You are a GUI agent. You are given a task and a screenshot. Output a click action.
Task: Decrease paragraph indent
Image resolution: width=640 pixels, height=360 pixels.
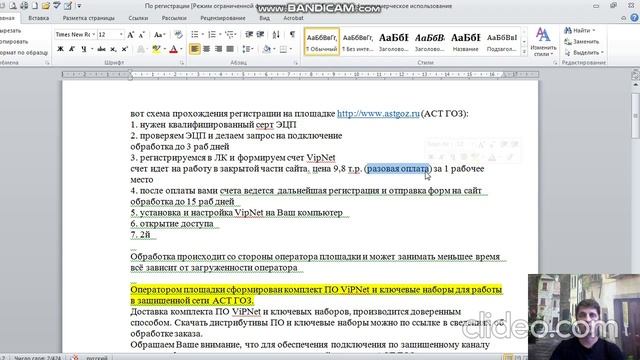pyautogui.click(x=249, y=35)
